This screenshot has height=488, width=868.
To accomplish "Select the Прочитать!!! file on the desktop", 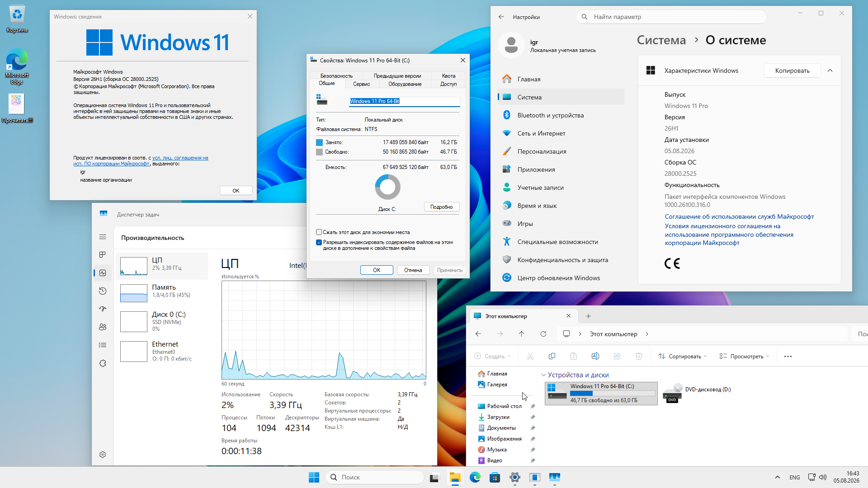I will pos(17,108).
